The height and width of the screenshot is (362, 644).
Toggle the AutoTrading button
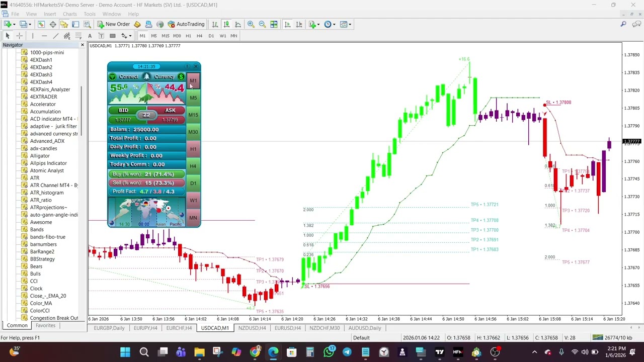(x=186, y=24)
